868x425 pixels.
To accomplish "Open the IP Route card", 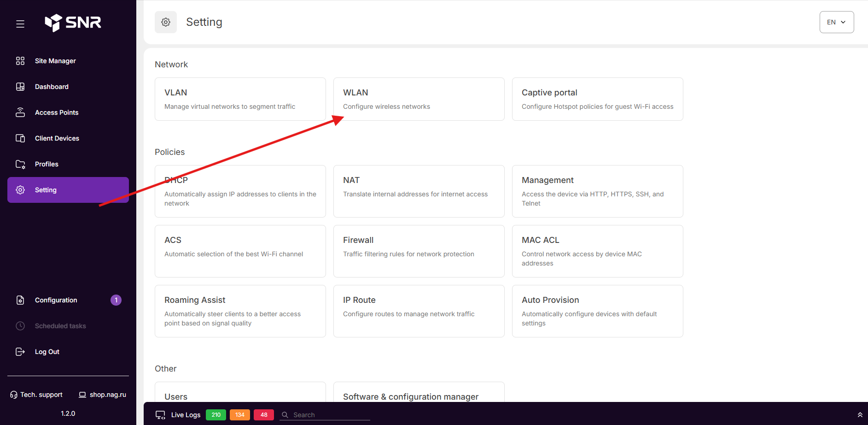I will coord(419,311).
